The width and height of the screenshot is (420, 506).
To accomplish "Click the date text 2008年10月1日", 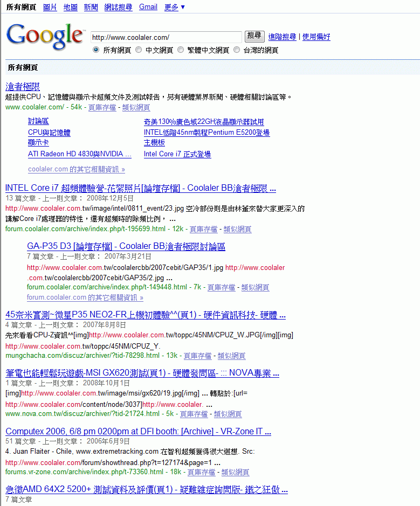I will pos(107,383).
